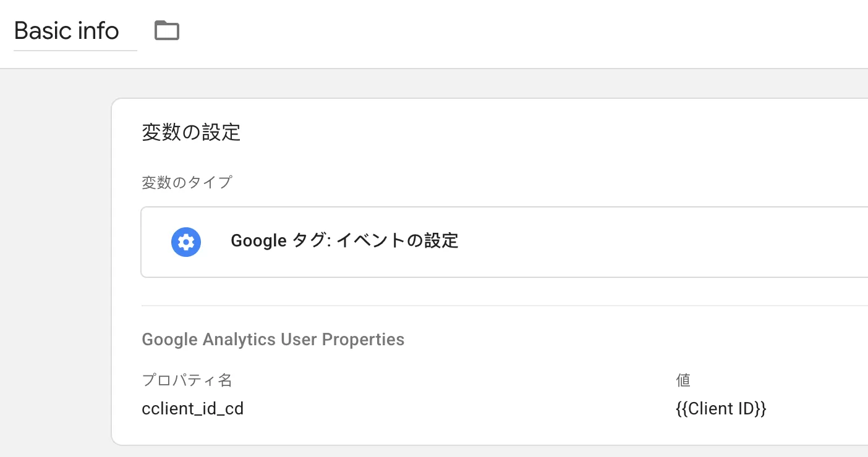Image resolution: width=868 pixels, height=457 pixels.
Task: Click empty space inside the variable type box
Action: tap(662, 242)
